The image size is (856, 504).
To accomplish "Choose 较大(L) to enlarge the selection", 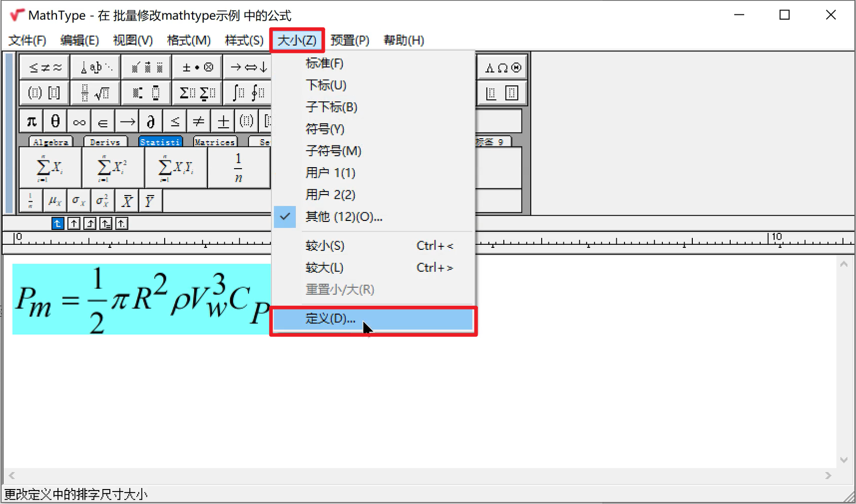I will point(373,268).
